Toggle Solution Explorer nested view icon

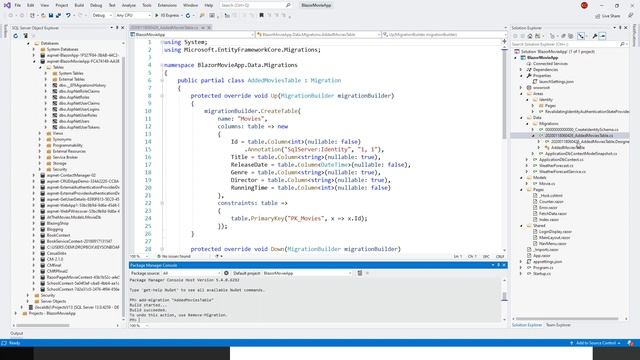coord(581,36)
